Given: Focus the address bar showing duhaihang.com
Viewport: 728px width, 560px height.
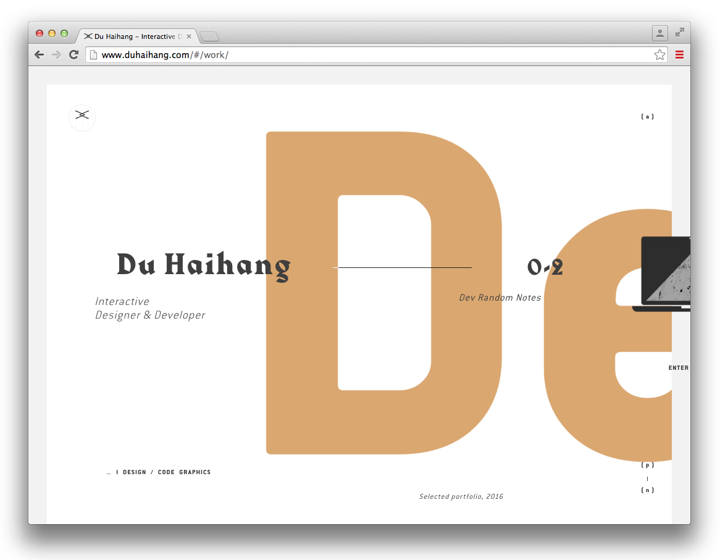Looking at the screenshot, I should coord(370,55).
